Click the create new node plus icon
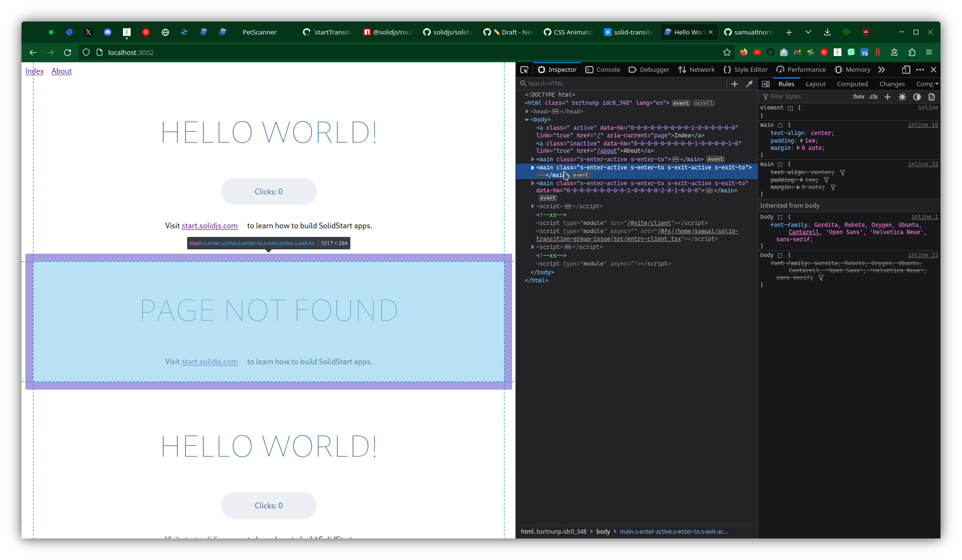 (735, 84)
